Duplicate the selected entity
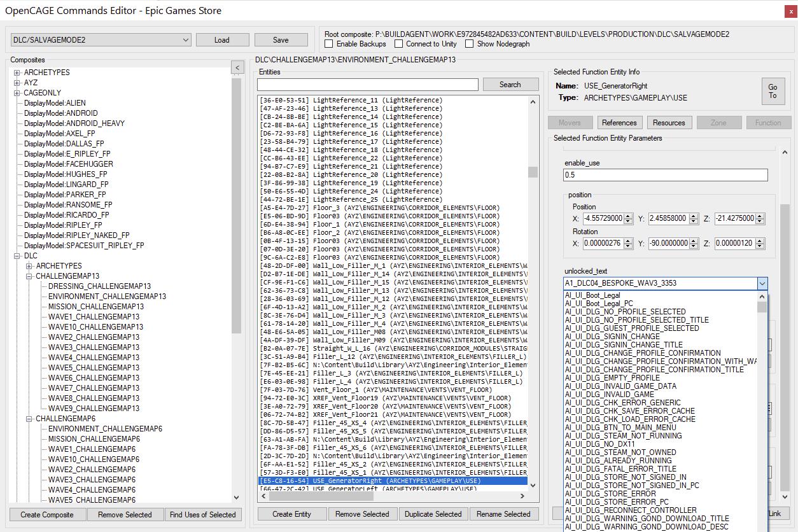798x532 pixels. click(433, 514)
